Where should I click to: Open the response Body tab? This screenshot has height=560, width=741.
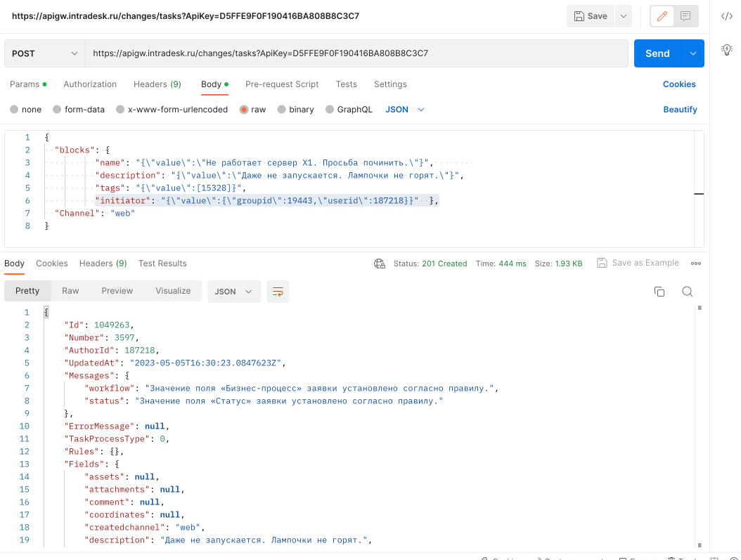pos(14,263)
